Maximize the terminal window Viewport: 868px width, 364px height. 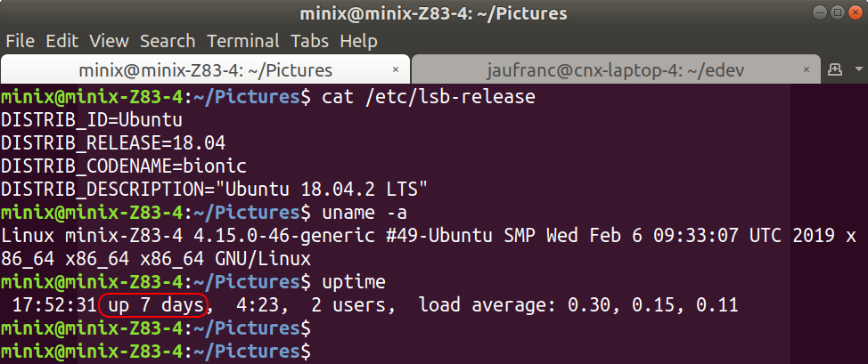838,12
